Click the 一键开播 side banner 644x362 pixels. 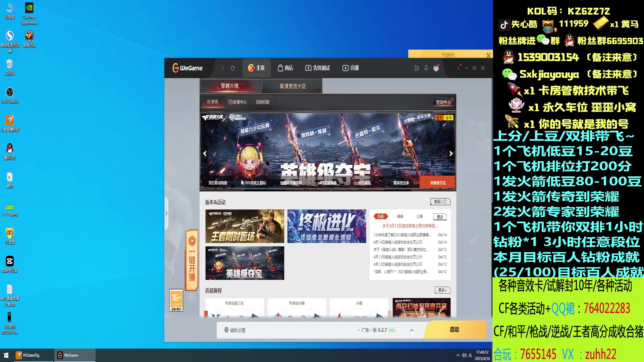tap(192, 260)
